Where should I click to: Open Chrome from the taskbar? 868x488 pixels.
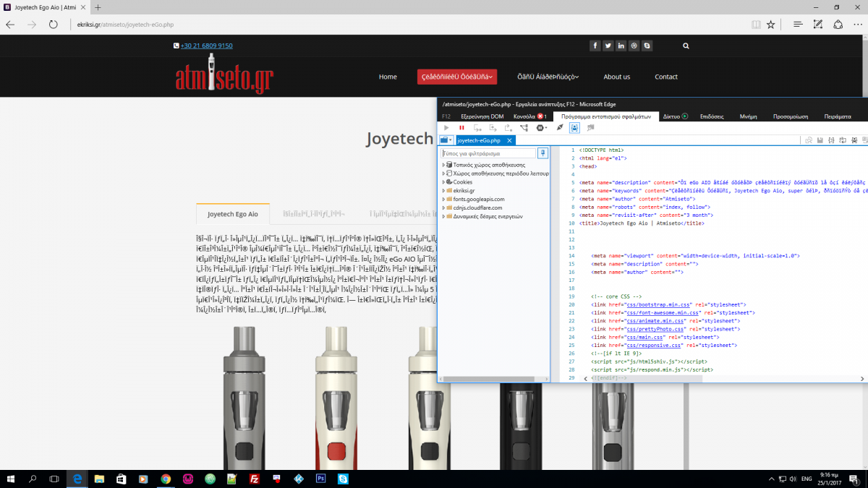166,479
